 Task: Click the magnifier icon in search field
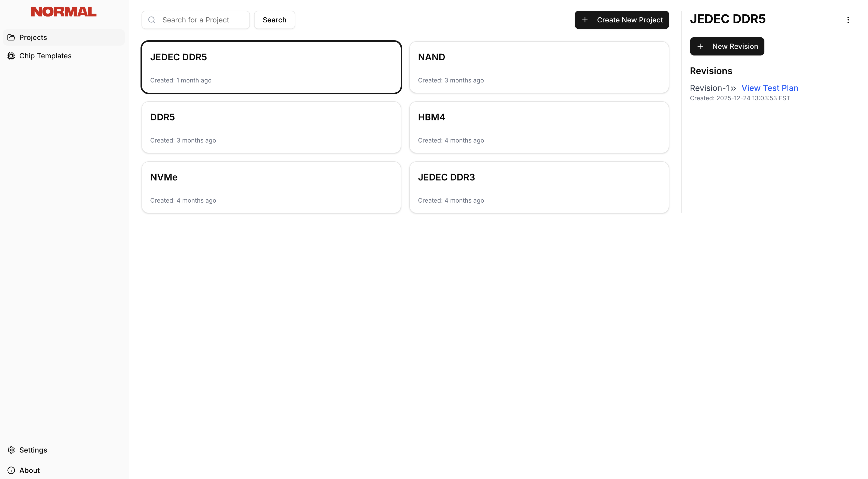(x=152, y=20)
